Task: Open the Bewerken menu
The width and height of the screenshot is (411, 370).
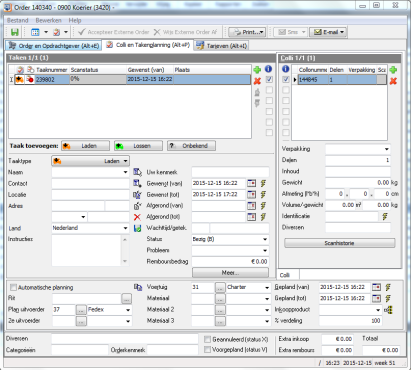Action: (48, 20)
